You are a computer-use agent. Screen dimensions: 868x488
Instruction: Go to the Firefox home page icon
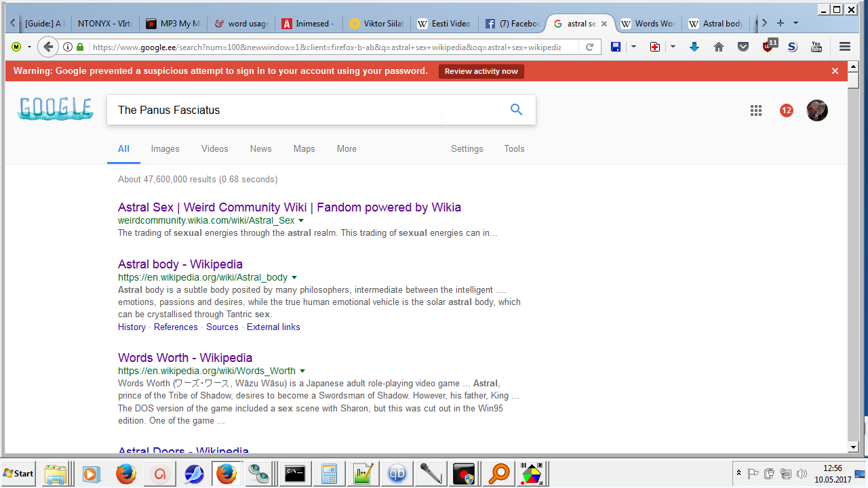(719, 47)
